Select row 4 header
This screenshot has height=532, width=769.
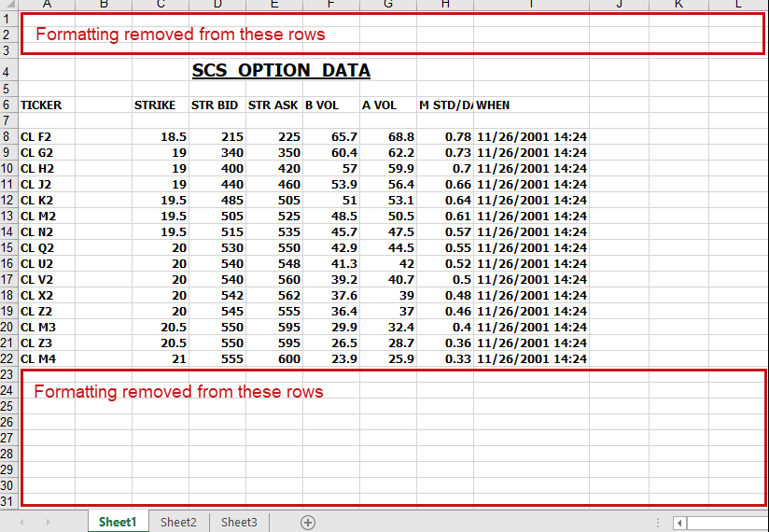7,72
